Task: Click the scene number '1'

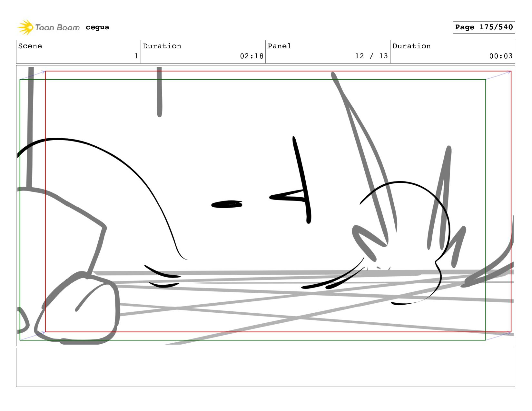Action: pos(136,56)
